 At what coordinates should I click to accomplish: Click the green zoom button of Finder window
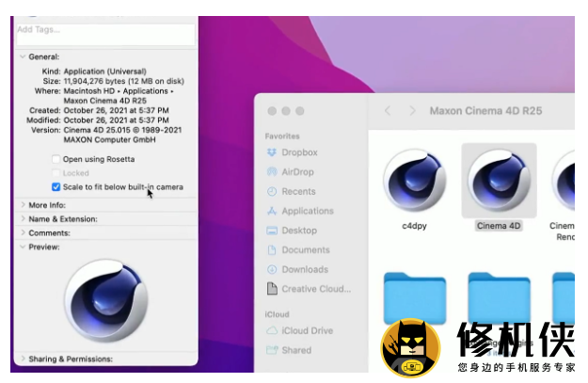(299, 111)
